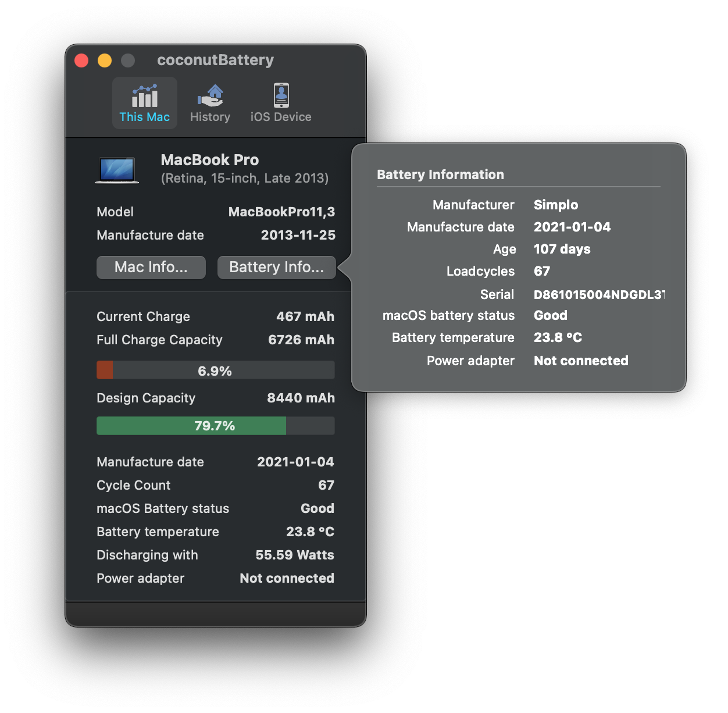Close the coconutBattery window

[x=81, y=60]
